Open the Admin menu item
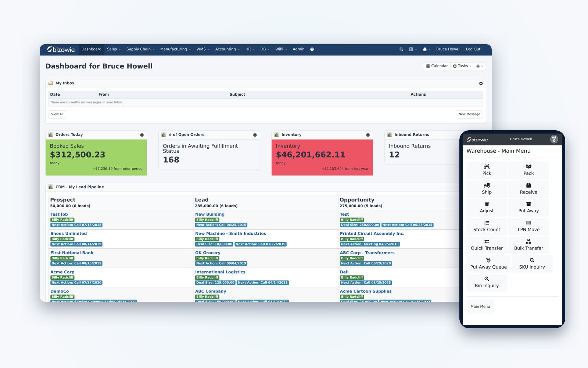 pyautogui.click(x=298, y=49)
